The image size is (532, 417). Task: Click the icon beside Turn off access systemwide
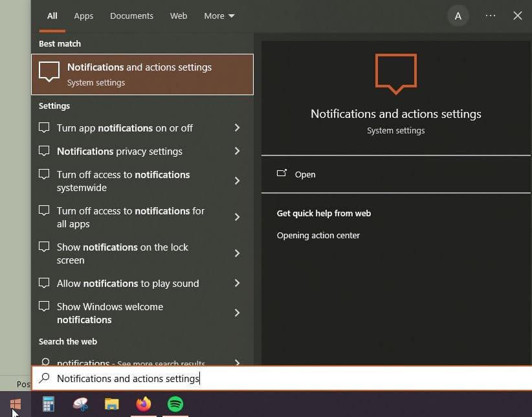point(44,174)
